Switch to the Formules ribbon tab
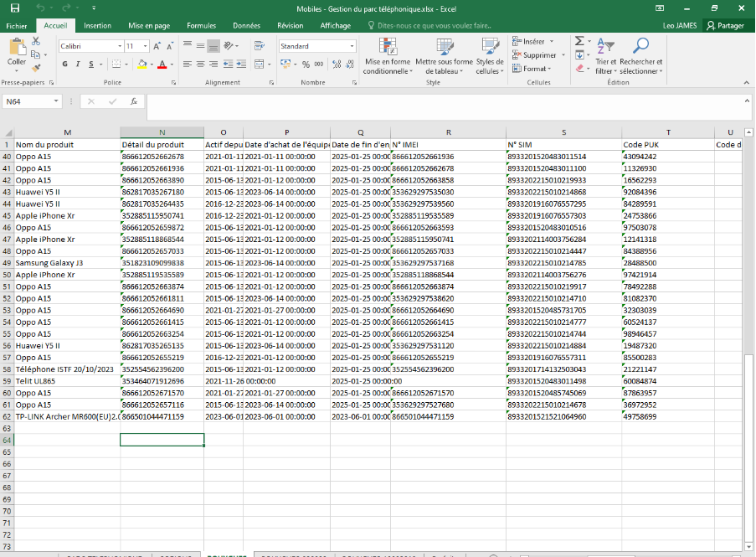The height and width of the screenshot is (557, 756). 201,26
